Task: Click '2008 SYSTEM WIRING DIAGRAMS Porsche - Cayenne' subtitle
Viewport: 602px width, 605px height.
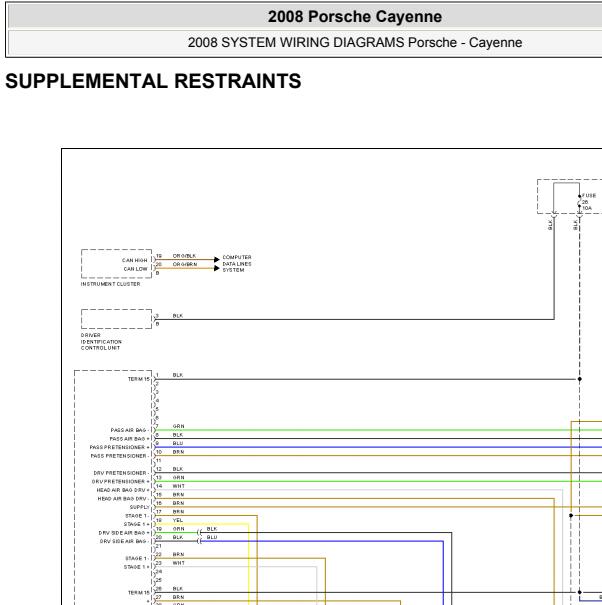Action: pos(355,42)
